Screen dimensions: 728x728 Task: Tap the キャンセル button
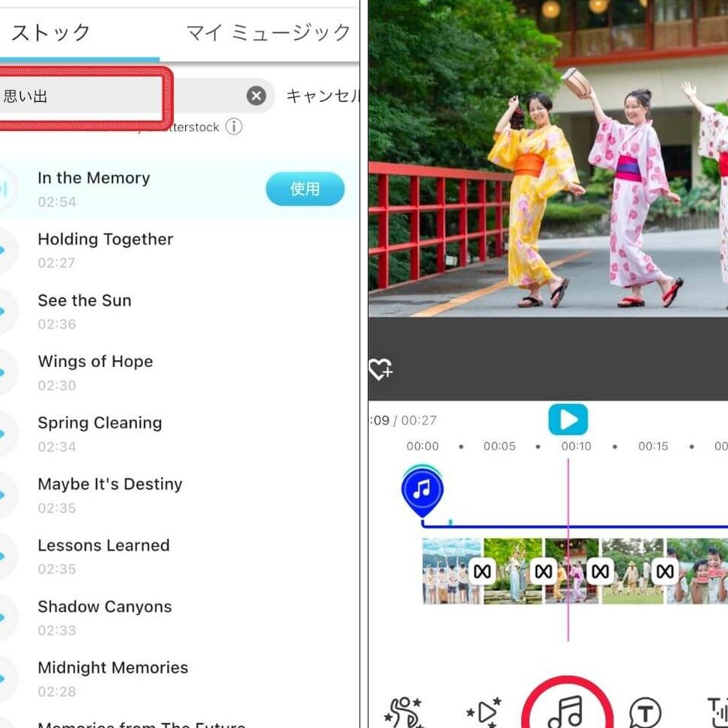[323, 96]
